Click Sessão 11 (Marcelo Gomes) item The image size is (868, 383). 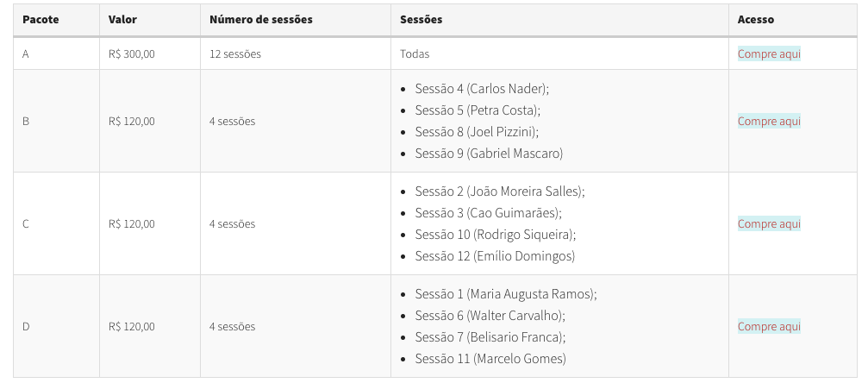pos(490,359)
